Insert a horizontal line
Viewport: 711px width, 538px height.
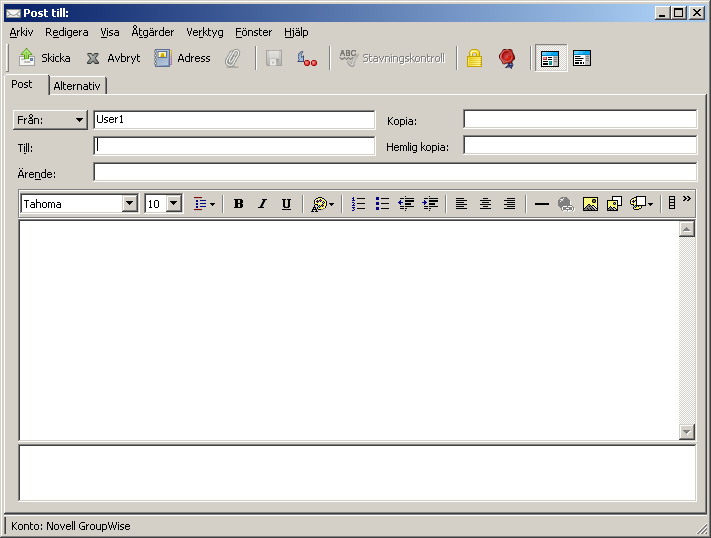(542, 204)
